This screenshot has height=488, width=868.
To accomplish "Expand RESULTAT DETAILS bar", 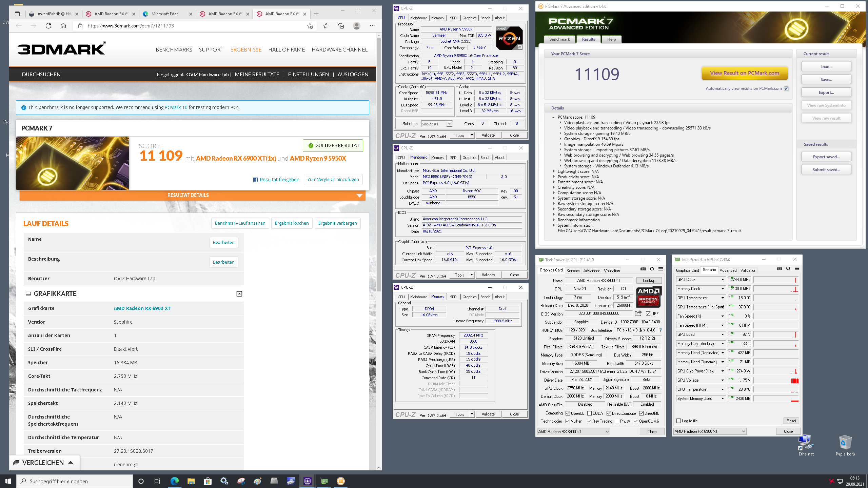I will click(192, 195).
